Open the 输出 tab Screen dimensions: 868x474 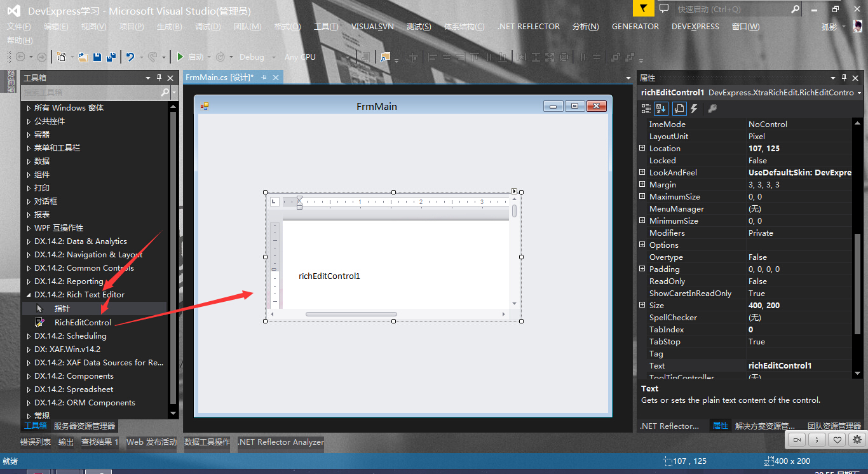point(66,442)
